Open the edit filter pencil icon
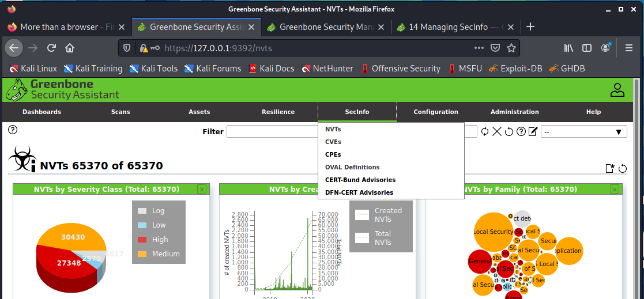 (x=533, y=132)
